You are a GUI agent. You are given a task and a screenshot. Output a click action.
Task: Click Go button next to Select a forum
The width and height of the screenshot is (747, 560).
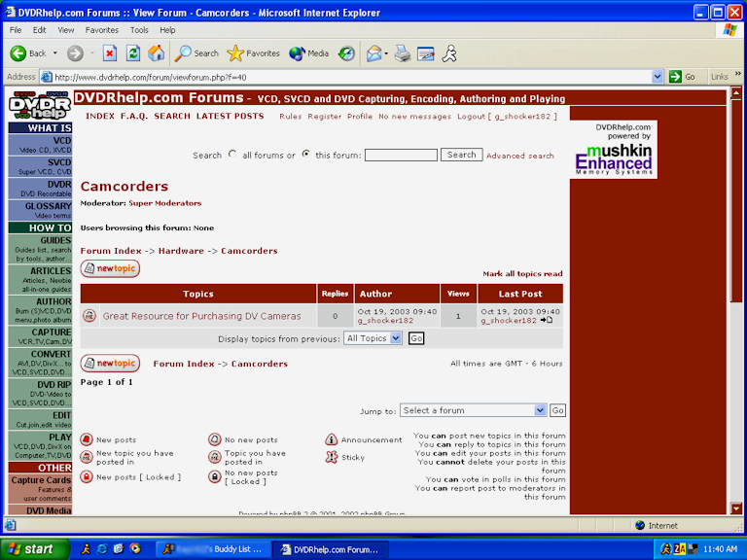(557, 410)
